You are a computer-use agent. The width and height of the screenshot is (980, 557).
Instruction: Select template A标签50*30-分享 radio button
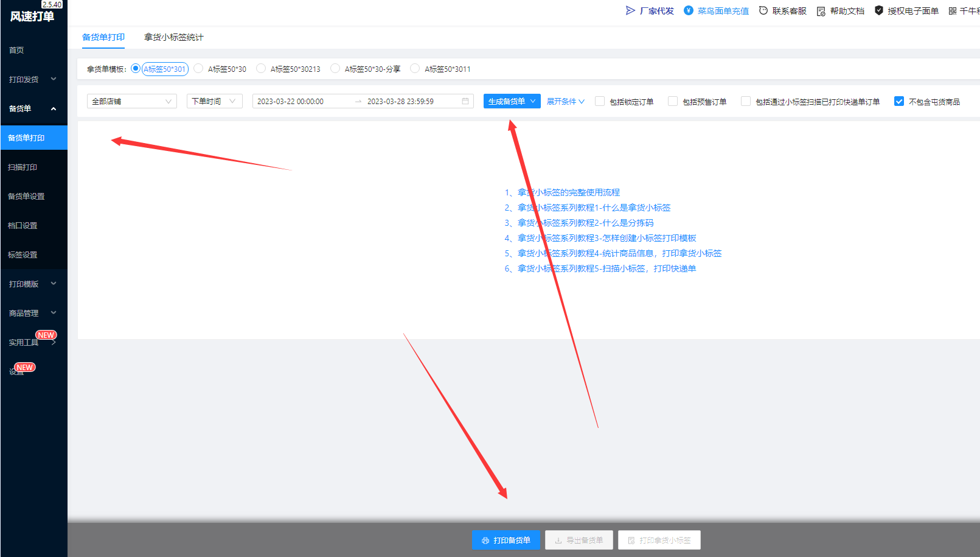(x=335, y=68)
